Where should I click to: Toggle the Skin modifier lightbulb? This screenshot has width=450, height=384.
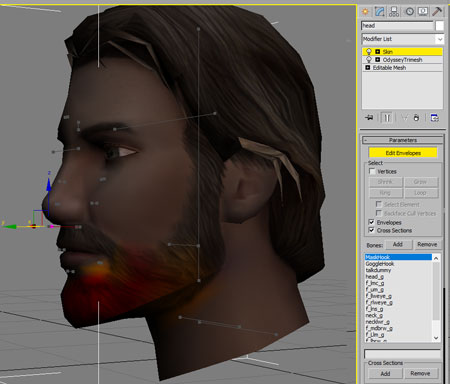[368, 52]
